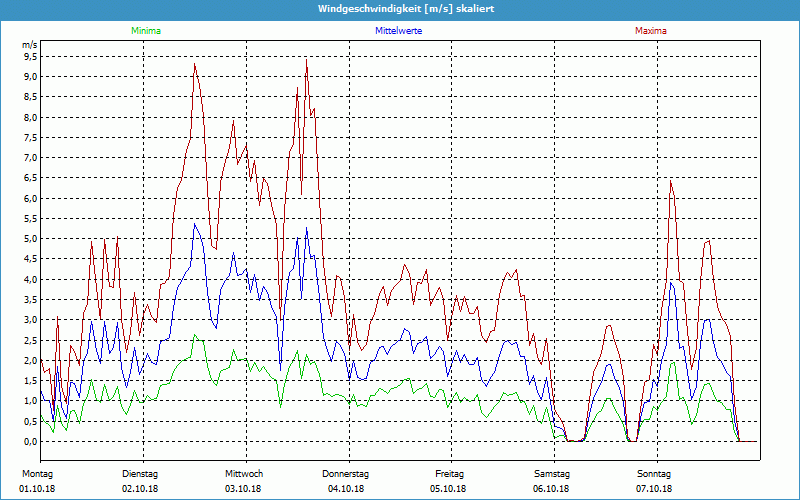Click the 01.10.18 date label
Screen dimensions: 800x500
tap(37, 489)
